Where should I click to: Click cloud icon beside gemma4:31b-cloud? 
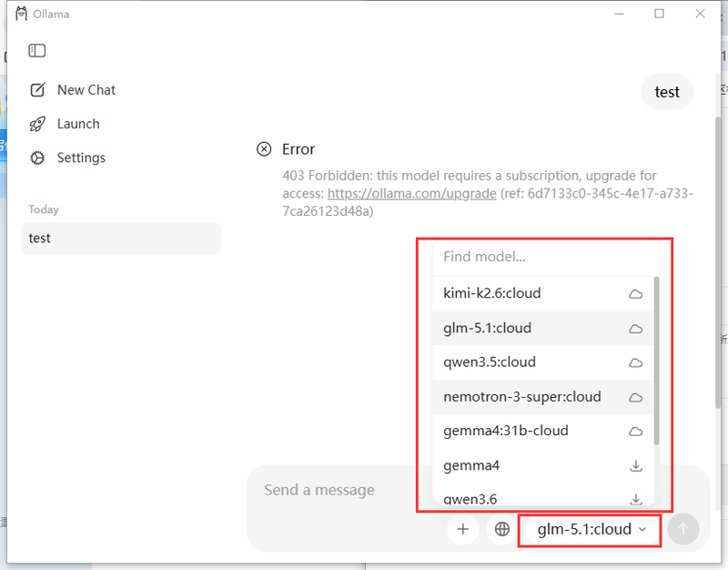click(x=635, y=432)
